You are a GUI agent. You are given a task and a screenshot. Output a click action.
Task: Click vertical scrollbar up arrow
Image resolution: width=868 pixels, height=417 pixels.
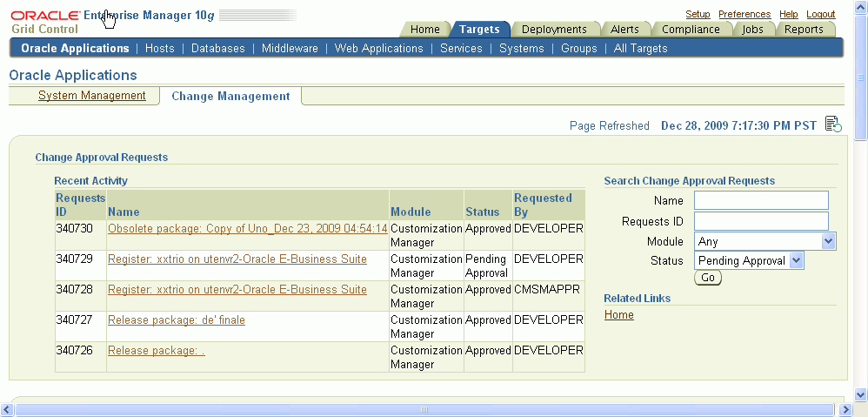coord(861,6)
